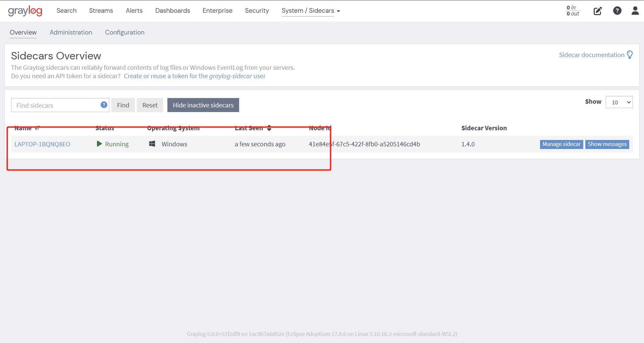This screenshot has height=343, width=644.
Task: Open the help question mark icon
Action: coord(617,11)
